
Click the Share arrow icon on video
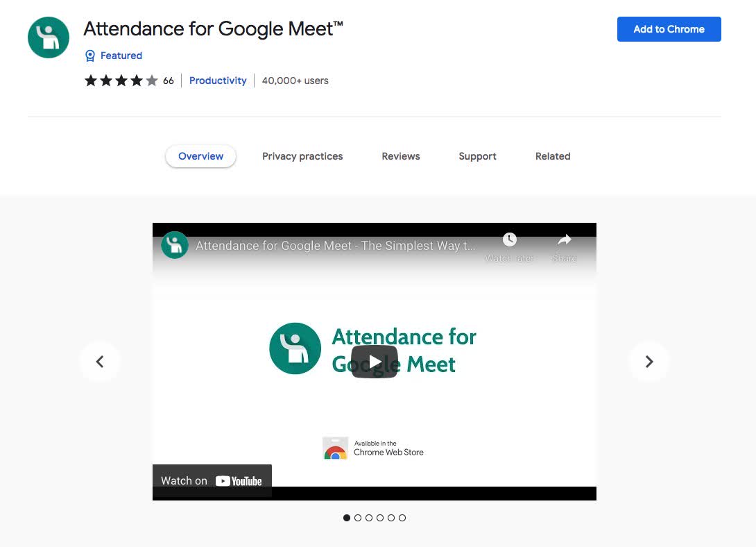(x=565, y=239)
